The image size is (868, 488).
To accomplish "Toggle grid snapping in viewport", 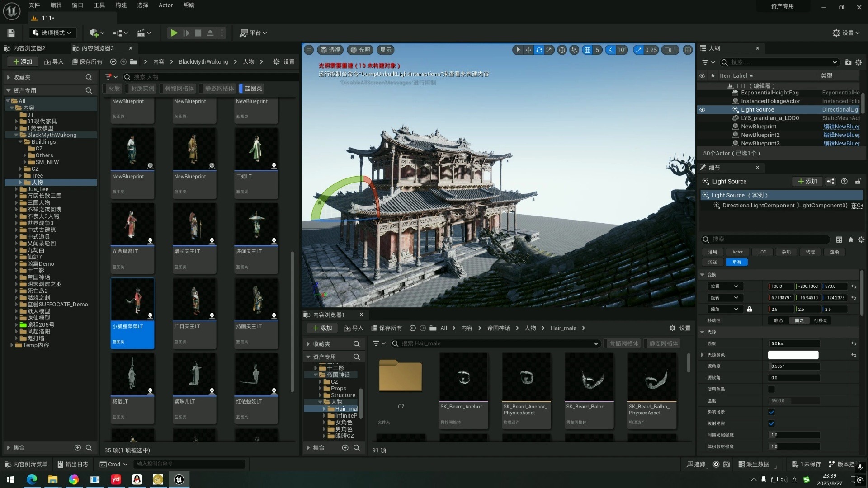I will 587,50.
